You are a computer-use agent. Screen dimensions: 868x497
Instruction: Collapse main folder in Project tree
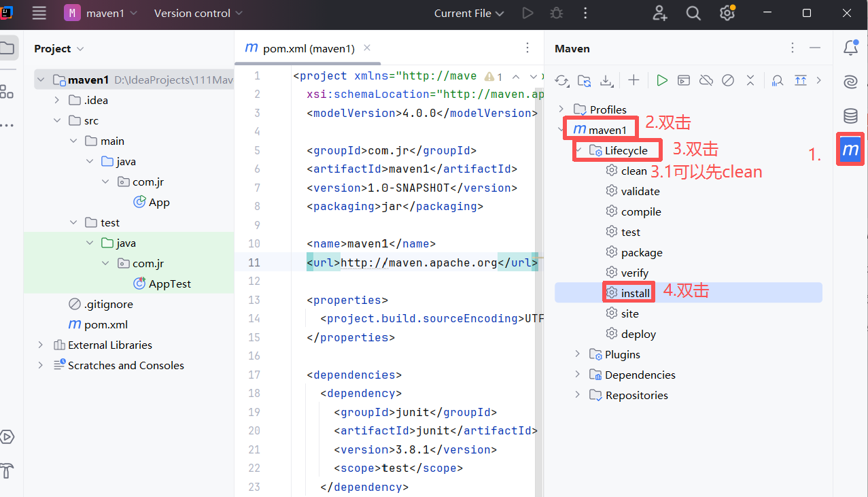pos(73,141)
